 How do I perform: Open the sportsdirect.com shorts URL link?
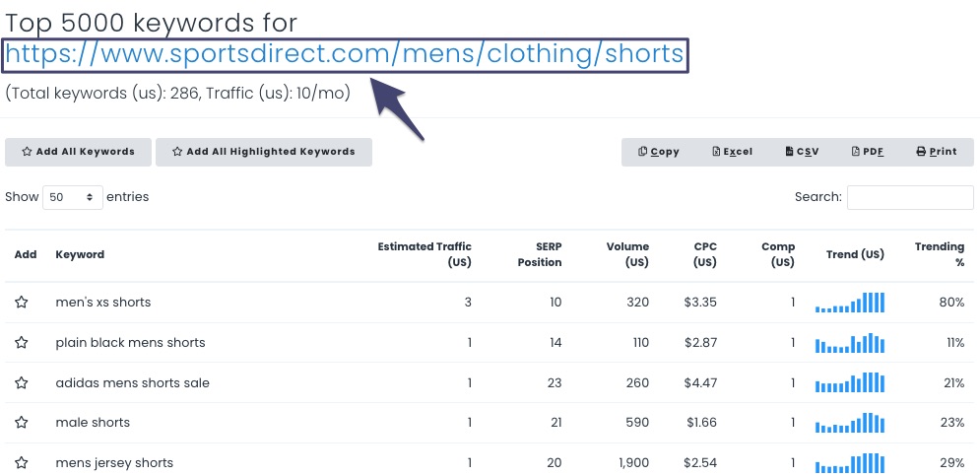(345, 54)
